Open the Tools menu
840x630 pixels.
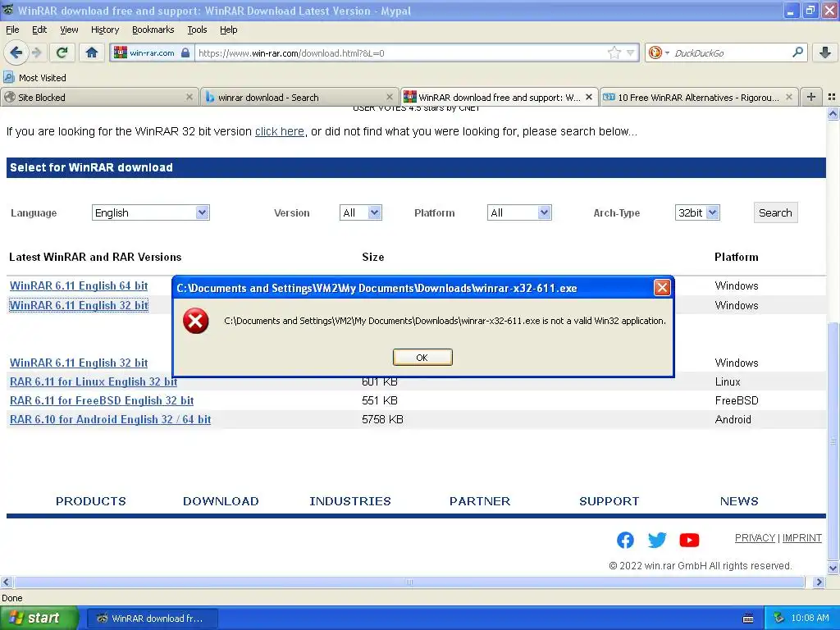click(197, 30)
